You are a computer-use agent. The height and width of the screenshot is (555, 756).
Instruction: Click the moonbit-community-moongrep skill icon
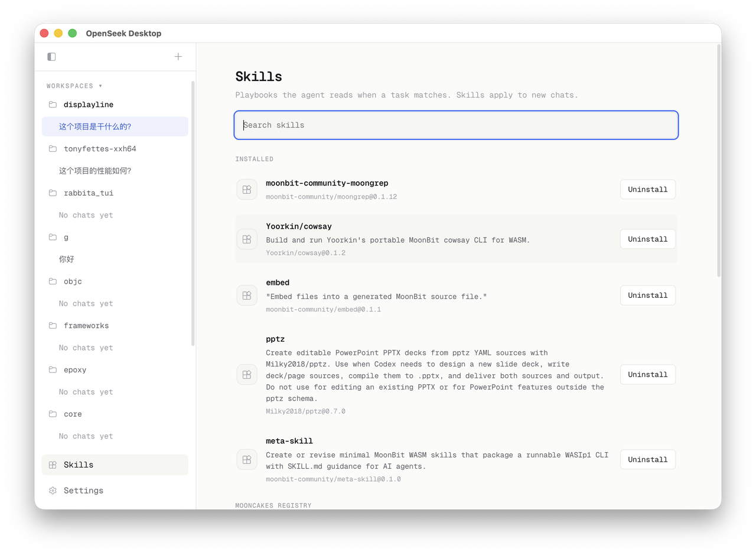[247, 190]
